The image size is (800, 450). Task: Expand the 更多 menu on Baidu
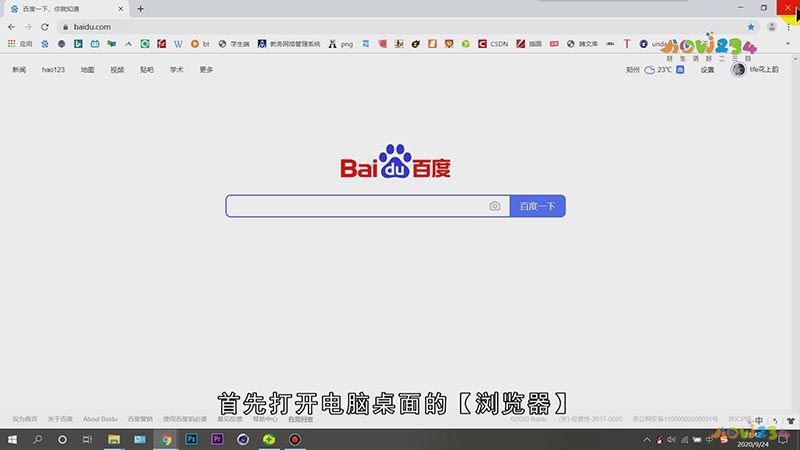point(206,69)
